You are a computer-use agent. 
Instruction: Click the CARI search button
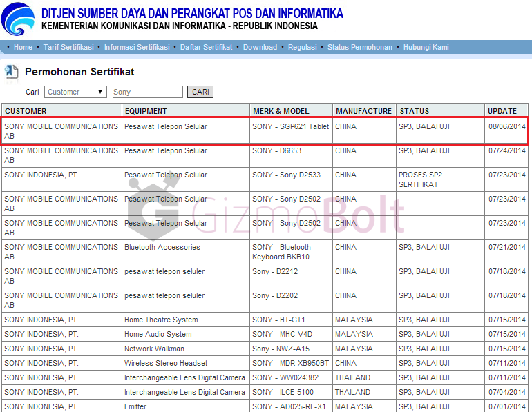pos(200,92)
